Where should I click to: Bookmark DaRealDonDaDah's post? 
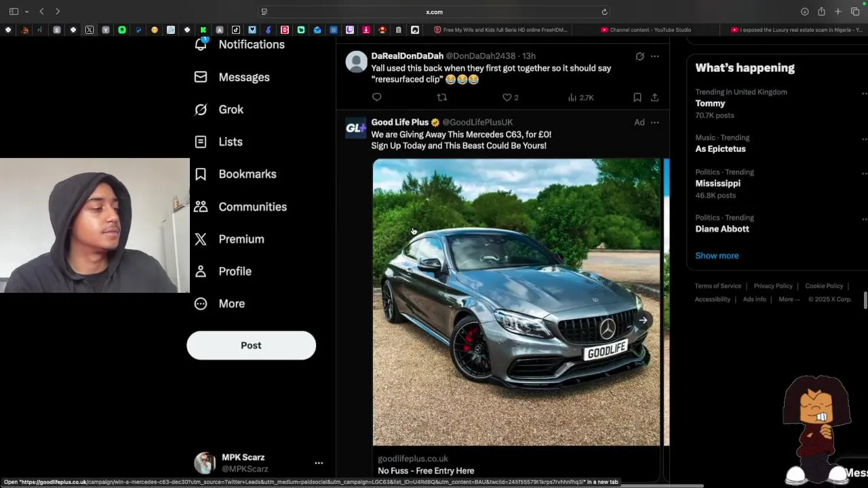coord(637,98)
